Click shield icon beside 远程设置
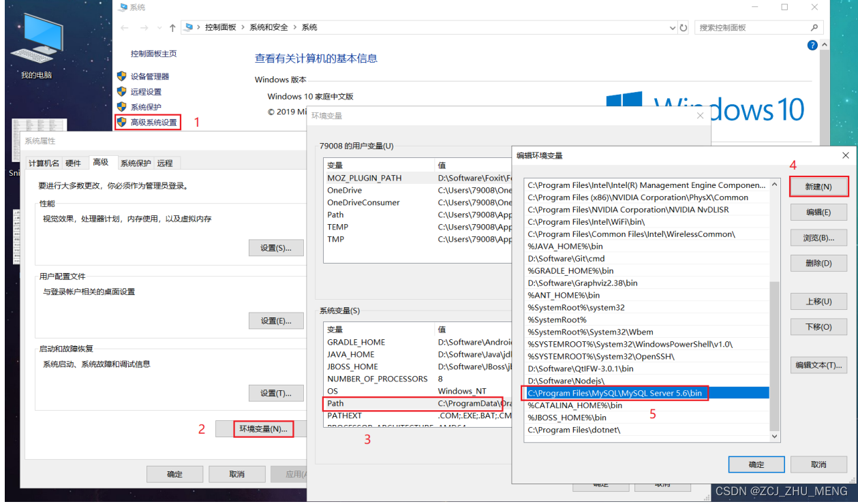Image resolution: width=858 pixels, height=504 pixels. point(122,91)
